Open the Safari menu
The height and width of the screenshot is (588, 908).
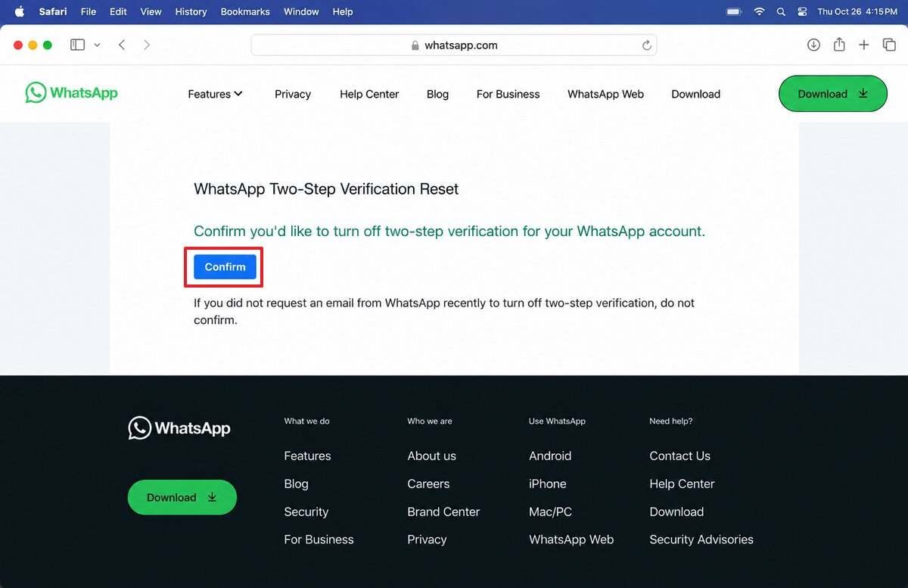[x=53, y=11]
